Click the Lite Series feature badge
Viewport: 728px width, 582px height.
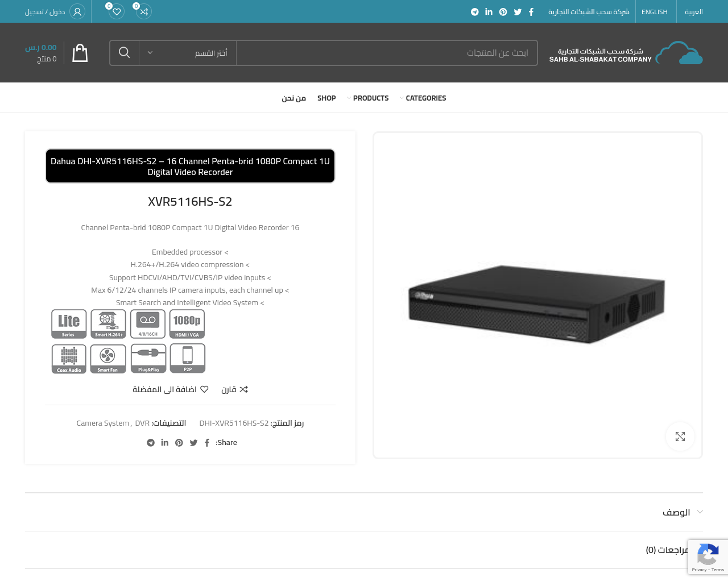coord(69,324)
